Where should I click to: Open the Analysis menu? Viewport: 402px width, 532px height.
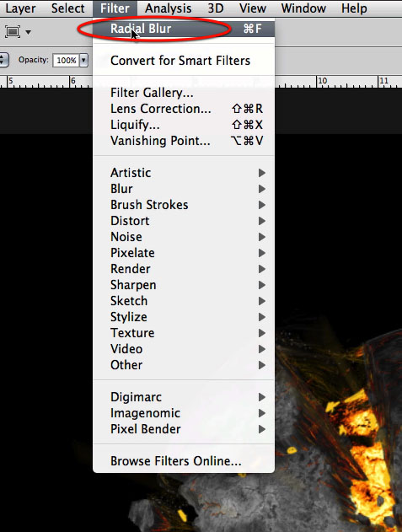168,8
